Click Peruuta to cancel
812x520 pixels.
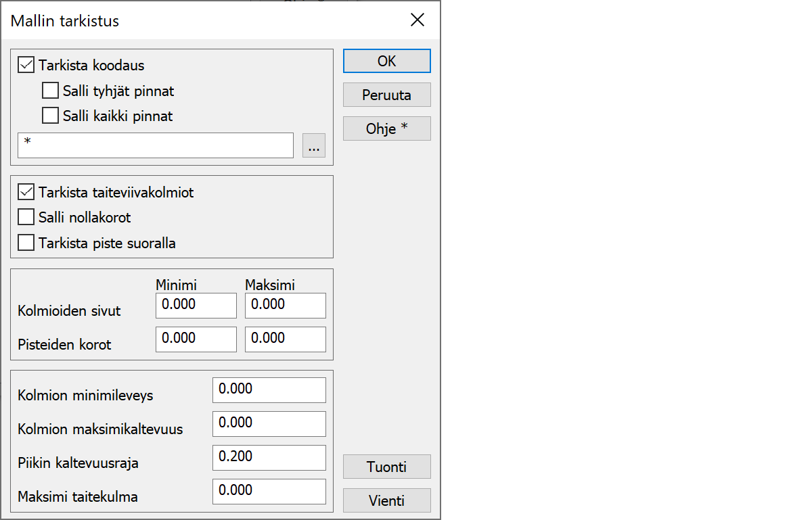(x=386, y=95)
